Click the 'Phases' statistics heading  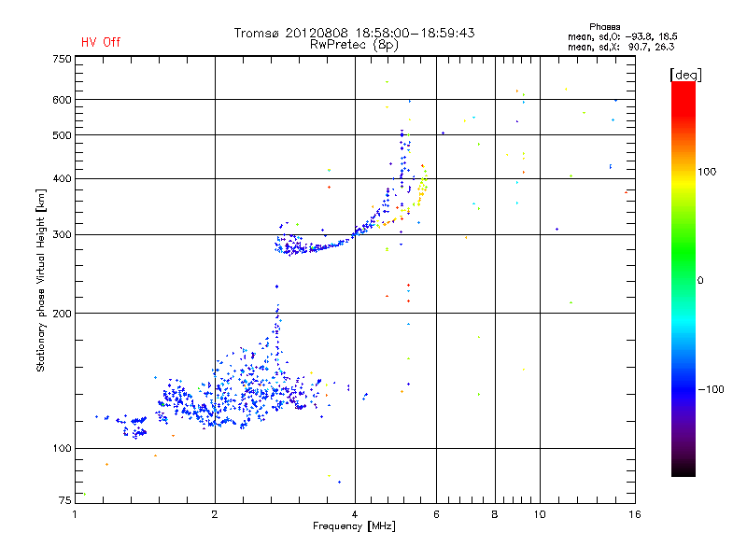(604, 27)
